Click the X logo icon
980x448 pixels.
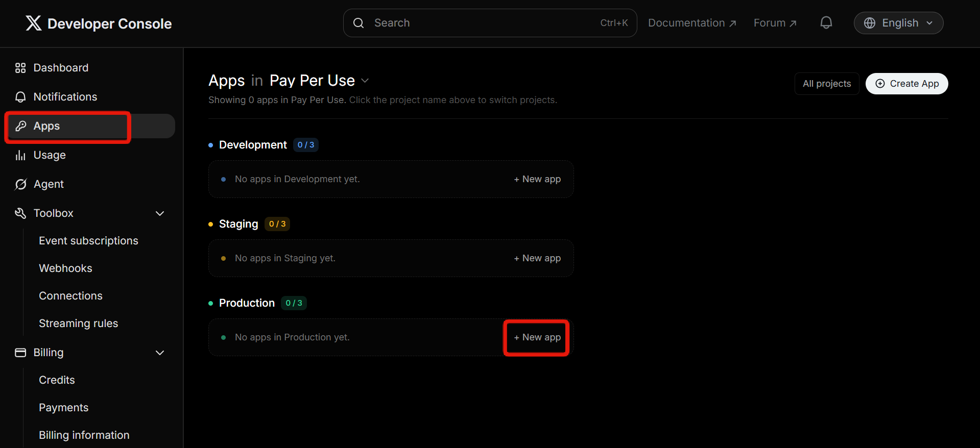click(x=34, y=23)
